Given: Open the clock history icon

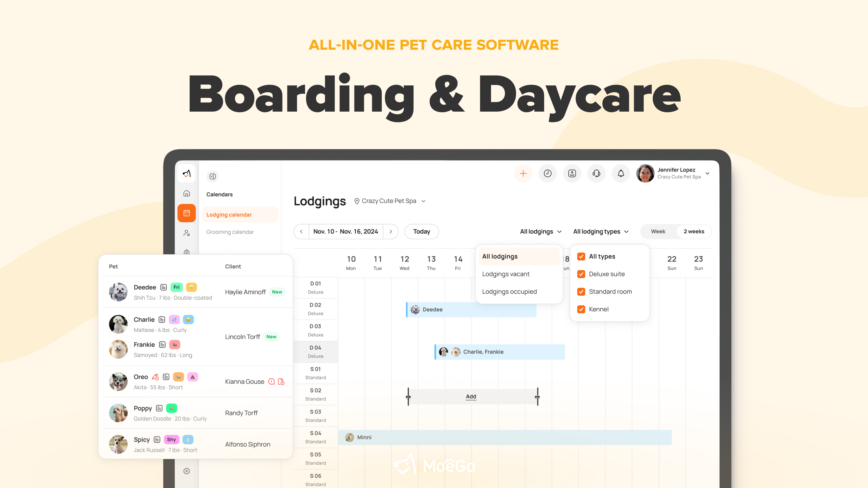Looking at the screenshot, I should 547,174.
